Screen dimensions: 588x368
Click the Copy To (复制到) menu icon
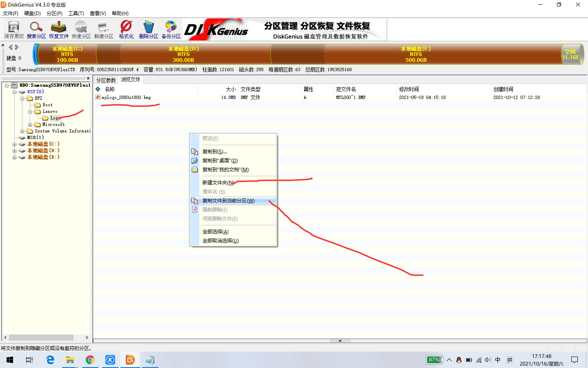click(x=195, y=151)
